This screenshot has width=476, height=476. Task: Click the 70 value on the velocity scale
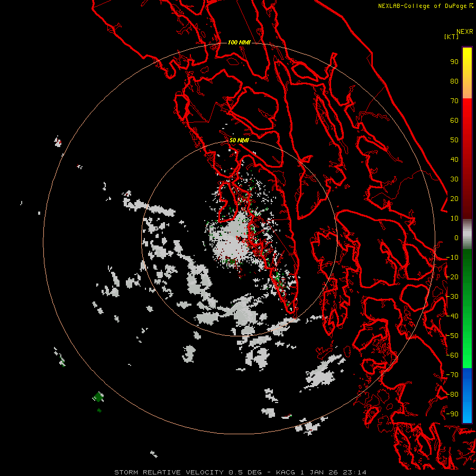454,101
